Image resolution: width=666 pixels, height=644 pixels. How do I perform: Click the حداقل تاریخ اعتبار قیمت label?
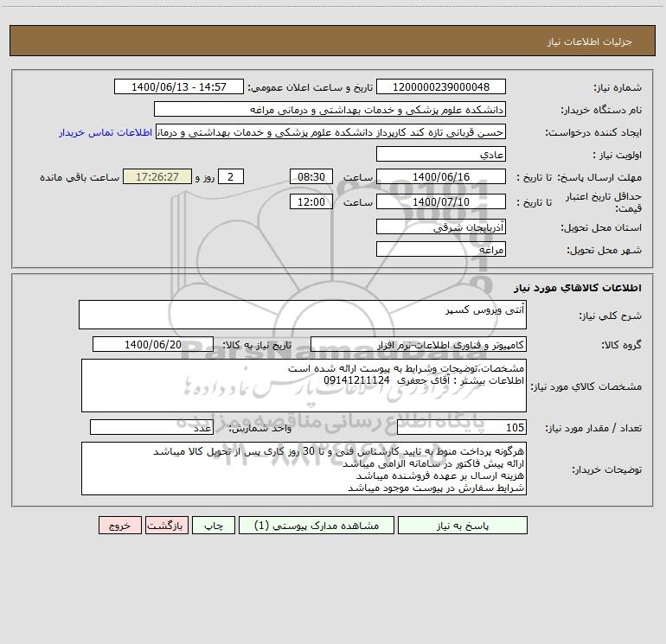click(604, 202)
